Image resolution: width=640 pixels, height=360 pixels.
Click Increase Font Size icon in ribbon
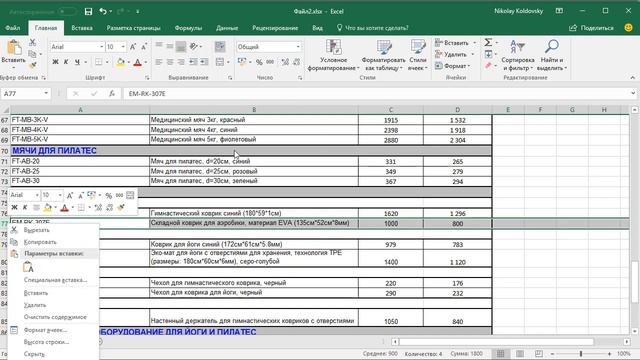tap(133, 47)
